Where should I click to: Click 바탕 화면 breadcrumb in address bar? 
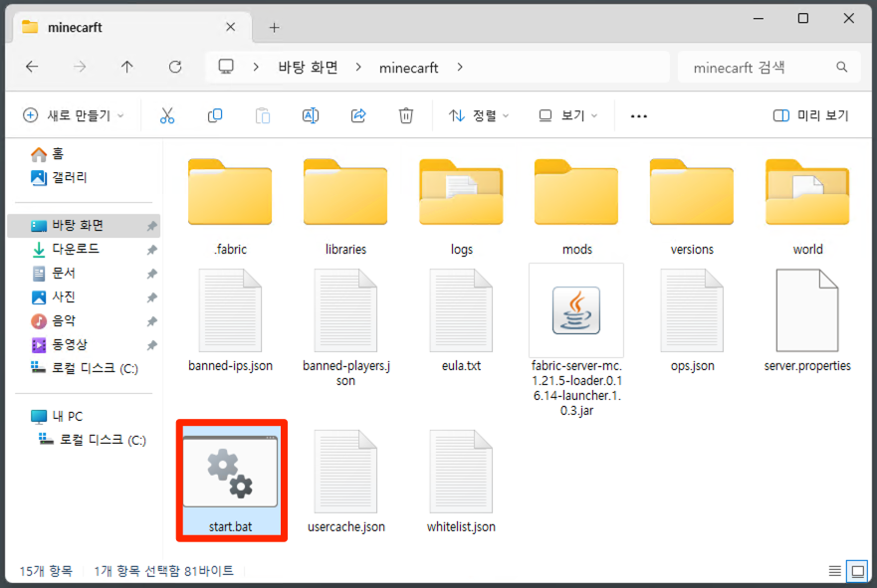[x=309, y=67]
